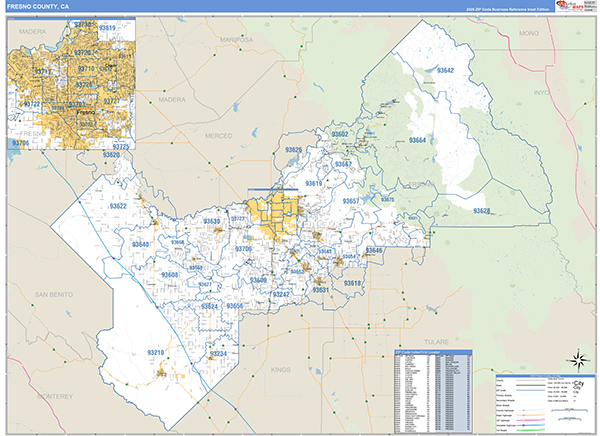This screenshot has width=600, height=436.
Task: Click the large City size sample in legend
Action: (x=578, y=382)
